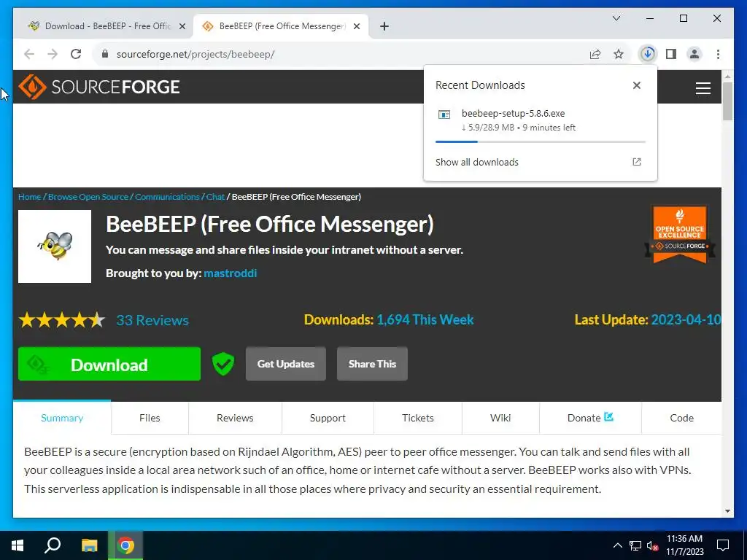Image resolution: width=747 pixels, height=560 pixels.
Task: Click the forward navigation arrow
Action: coord(53,54)
